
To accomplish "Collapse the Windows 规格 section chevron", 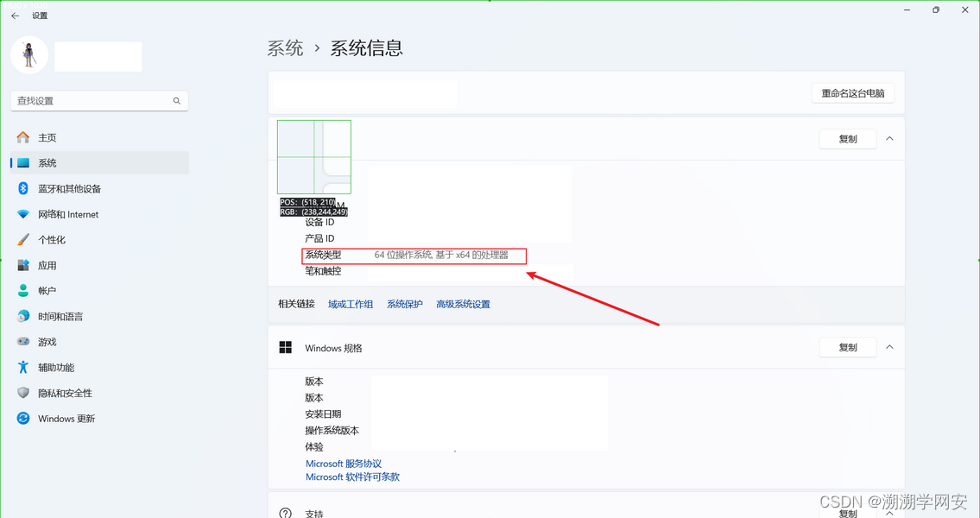I will click(889, 347).
